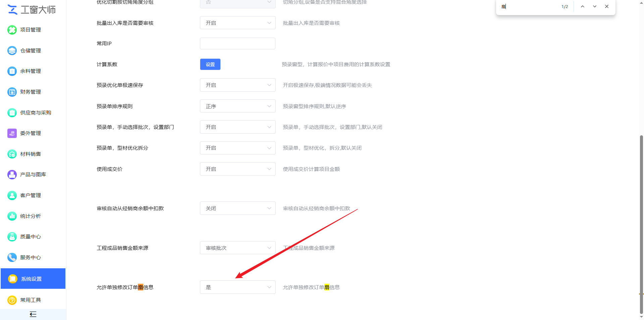Open the 仓储管理 menu item
Screen dimensions: 644x320
[x=33, y=51]
